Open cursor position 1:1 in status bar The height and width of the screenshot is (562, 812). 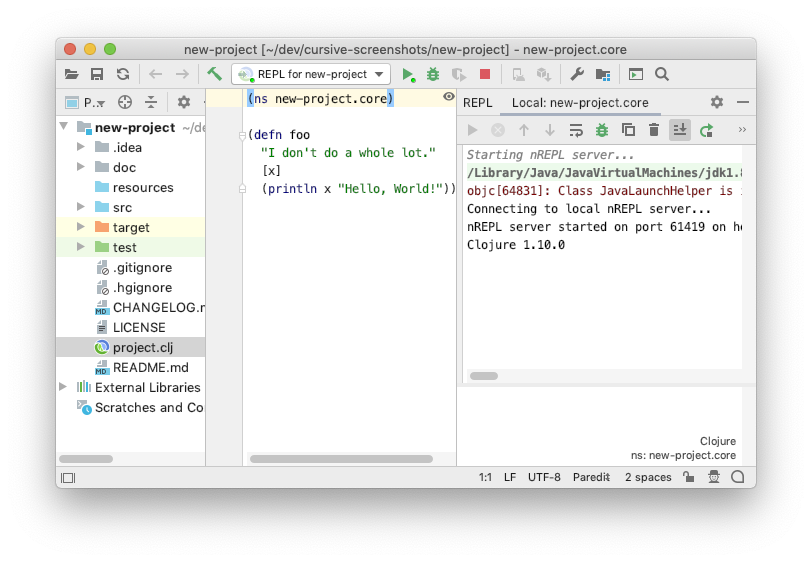(x=485, y=477)
